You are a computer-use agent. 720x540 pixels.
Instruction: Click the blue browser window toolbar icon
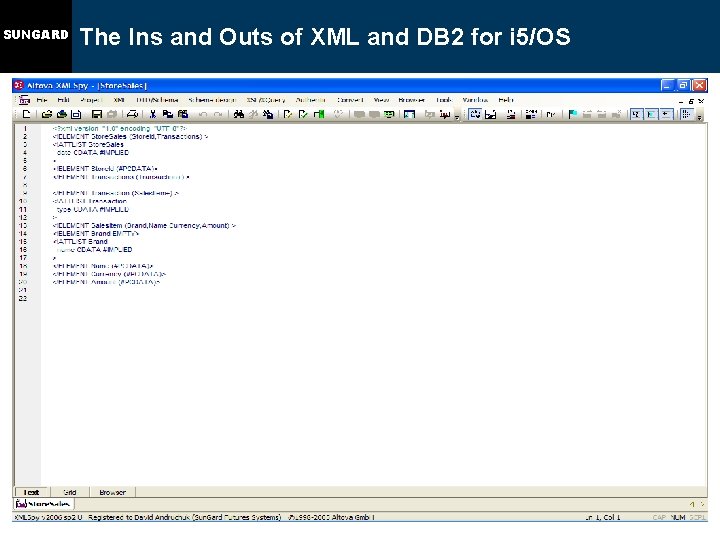[x=410, y=114]
